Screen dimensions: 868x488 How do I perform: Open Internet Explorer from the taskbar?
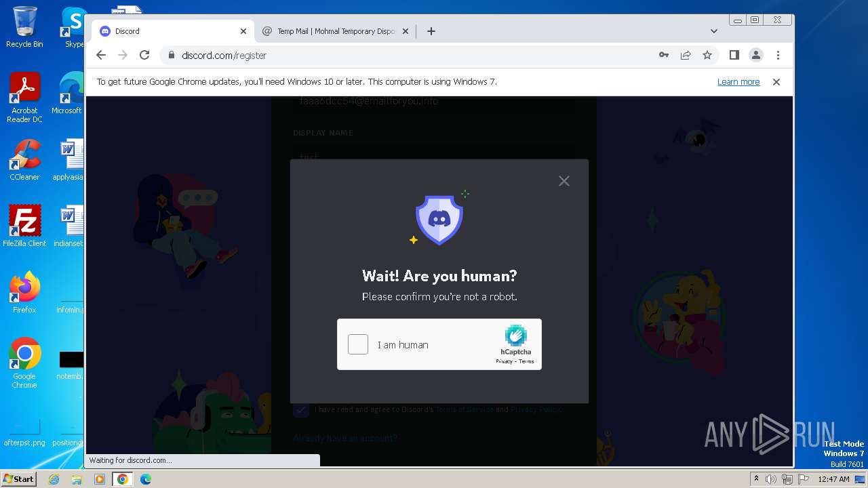54,479
